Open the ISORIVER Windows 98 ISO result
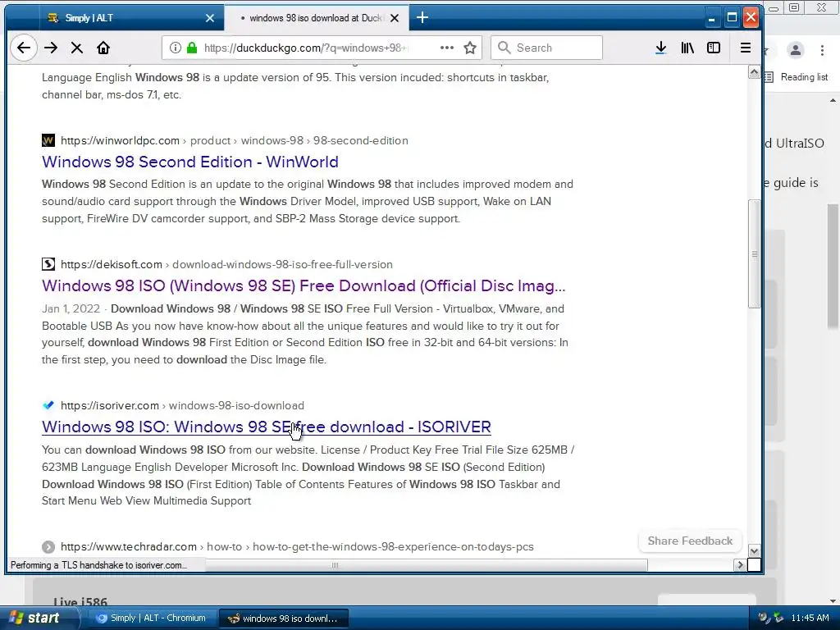This screenshot has width=840, height=630. (267, 427)
